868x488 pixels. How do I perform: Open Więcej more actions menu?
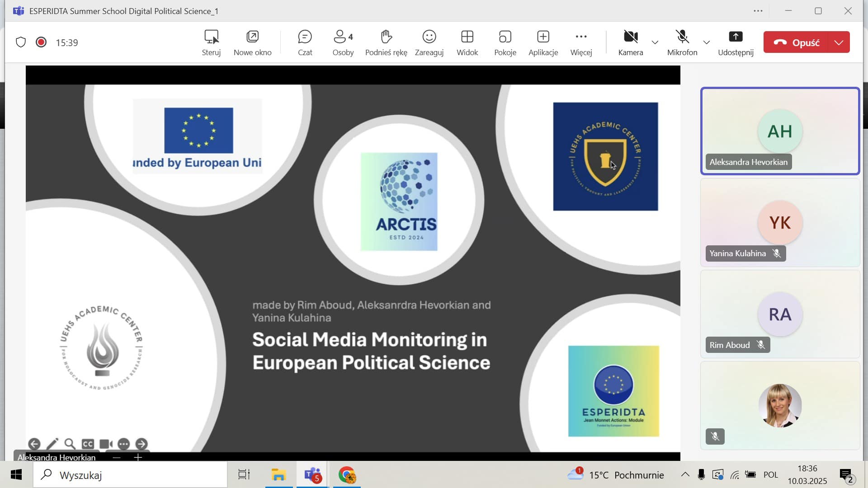[x=581, y=43]
